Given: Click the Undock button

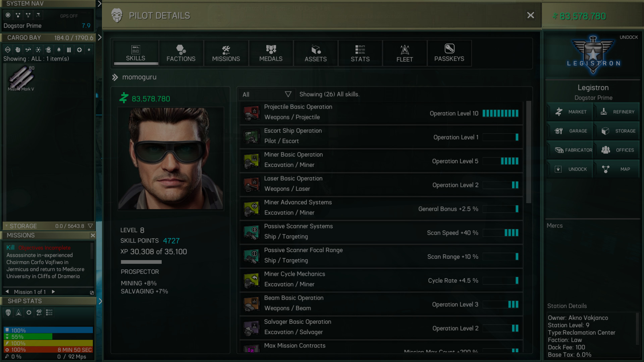Looking at the screenshot, I should (x=570, y=169).
